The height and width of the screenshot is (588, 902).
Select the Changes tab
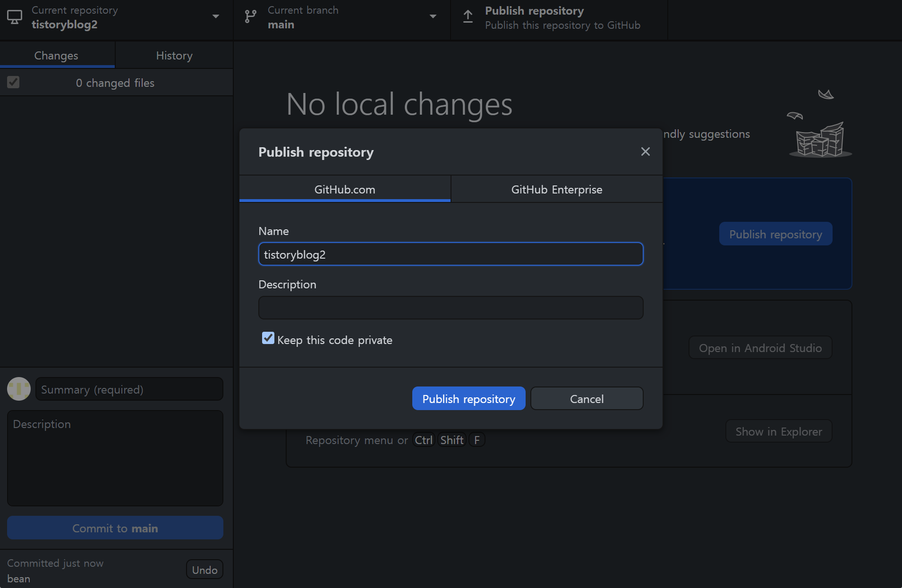tap(56, 55)
